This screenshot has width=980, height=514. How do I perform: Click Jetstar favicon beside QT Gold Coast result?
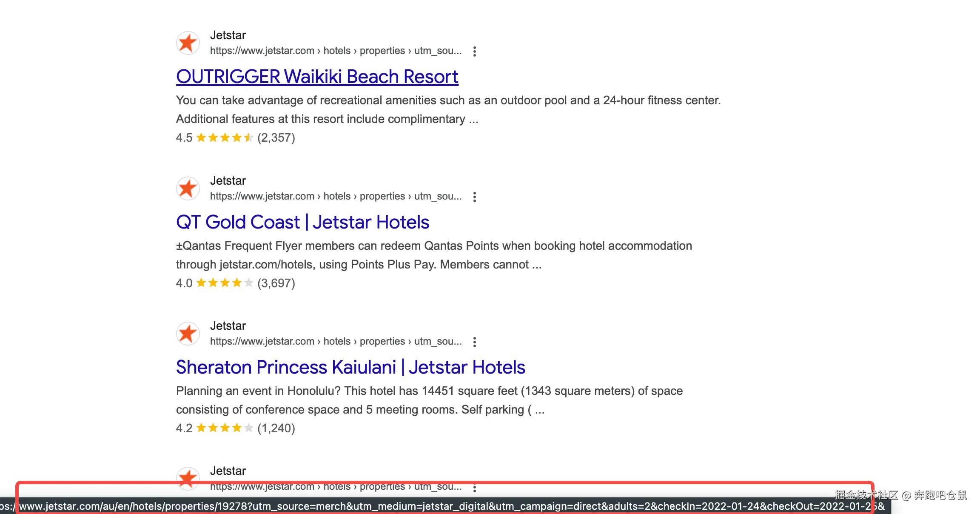point(188,188)
